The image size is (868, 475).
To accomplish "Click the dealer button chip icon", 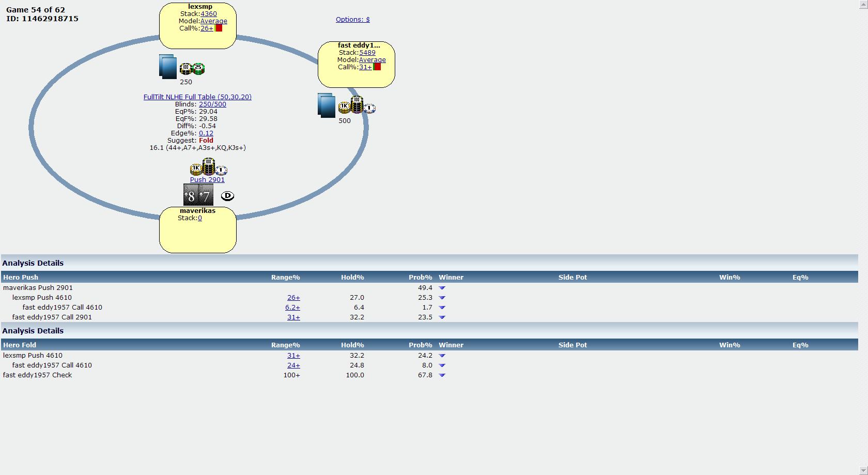I will coord(227,196).
